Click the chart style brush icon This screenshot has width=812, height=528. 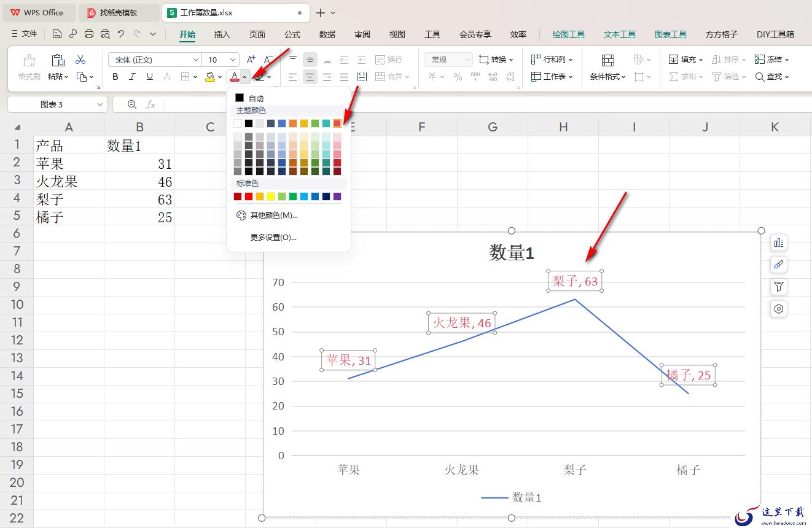coord(779,265)
